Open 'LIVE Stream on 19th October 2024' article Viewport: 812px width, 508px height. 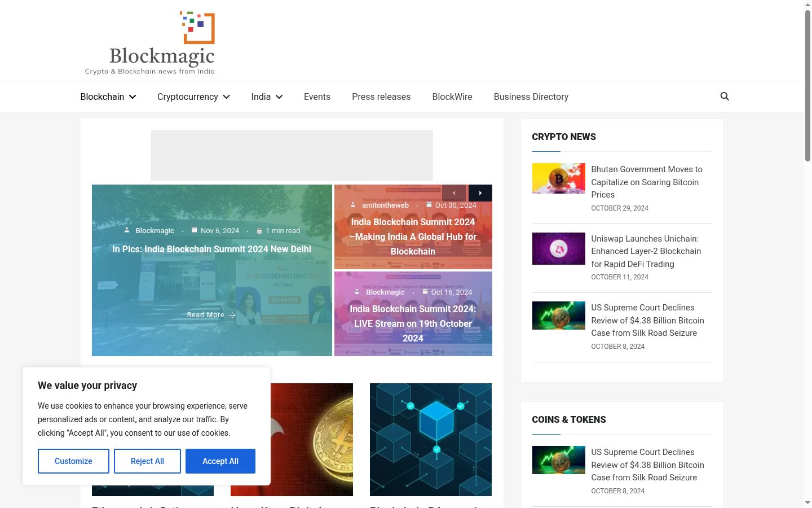point(413,323)
